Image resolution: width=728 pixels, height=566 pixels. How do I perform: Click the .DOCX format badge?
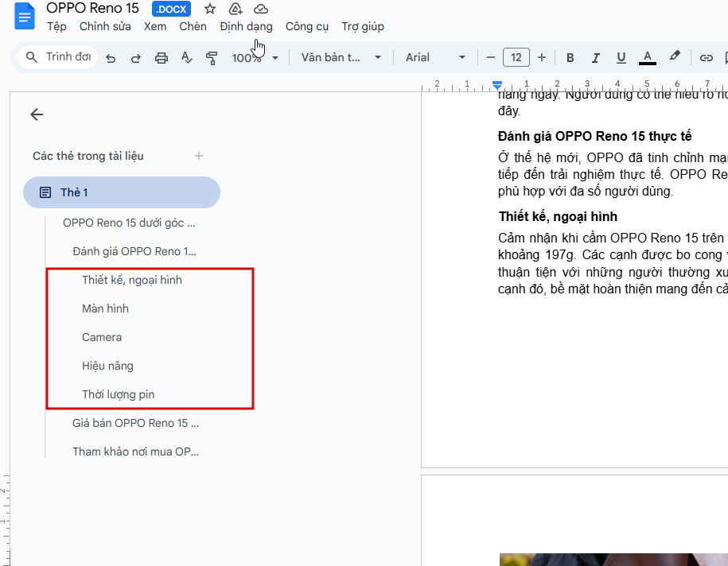(x=171, y=9)
